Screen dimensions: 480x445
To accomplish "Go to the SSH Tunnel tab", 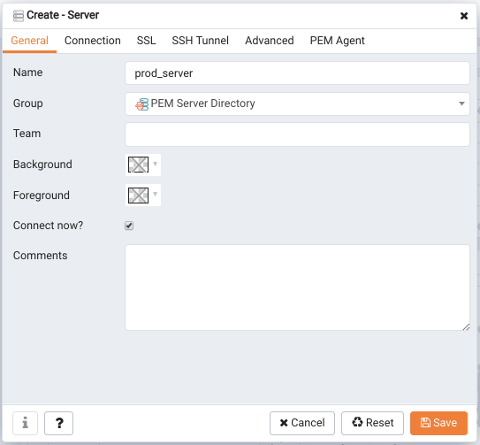I will point(200,41).
